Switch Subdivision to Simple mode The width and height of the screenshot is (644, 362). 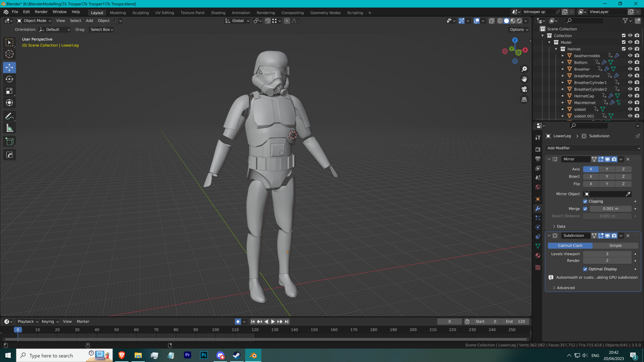coord(615,245)
